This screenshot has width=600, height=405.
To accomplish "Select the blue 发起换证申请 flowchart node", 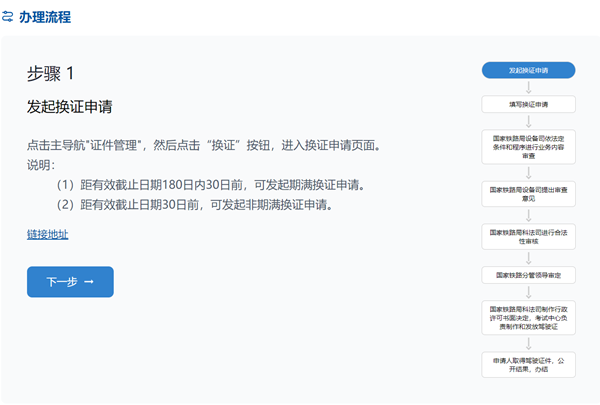I will tap(528, 70).
